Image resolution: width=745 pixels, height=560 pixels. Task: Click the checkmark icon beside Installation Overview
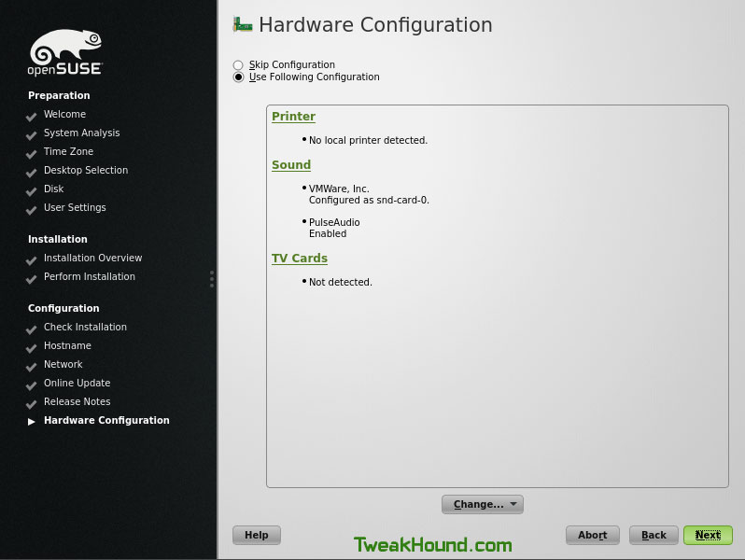(32, 260)
